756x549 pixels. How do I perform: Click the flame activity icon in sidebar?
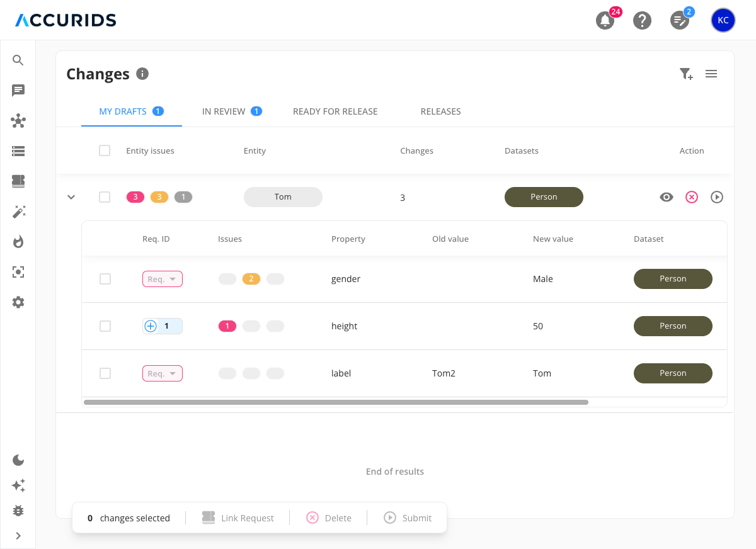point(18,242)
